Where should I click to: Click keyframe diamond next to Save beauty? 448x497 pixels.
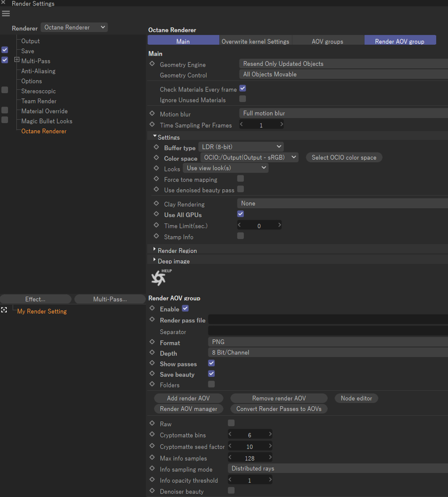tap(152, 373)
